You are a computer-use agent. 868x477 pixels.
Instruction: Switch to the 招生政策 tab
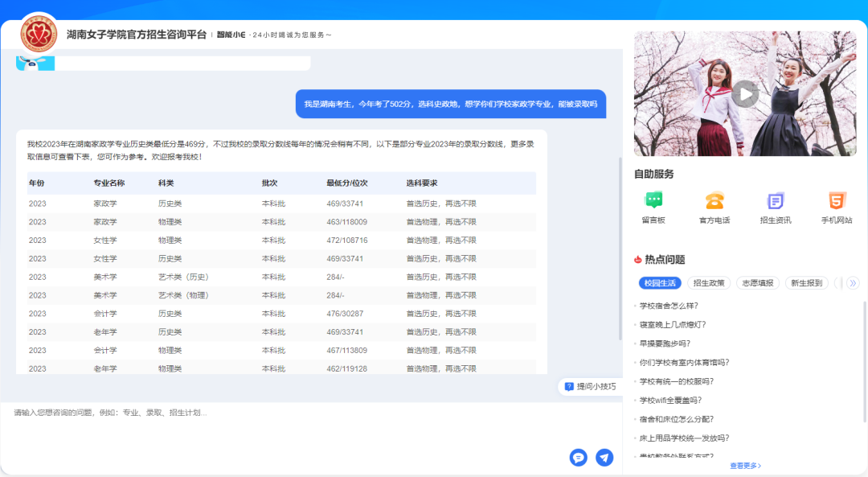pos(709,283)
